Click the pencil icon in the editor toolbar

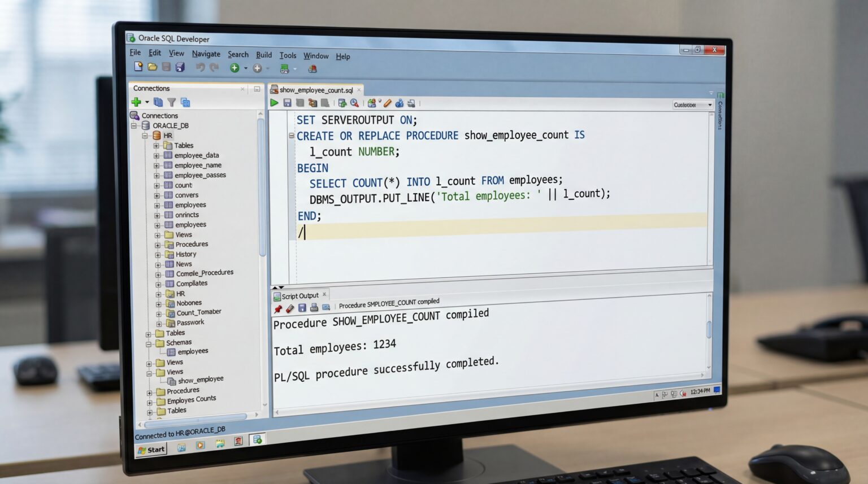click(x=387, y=103)
